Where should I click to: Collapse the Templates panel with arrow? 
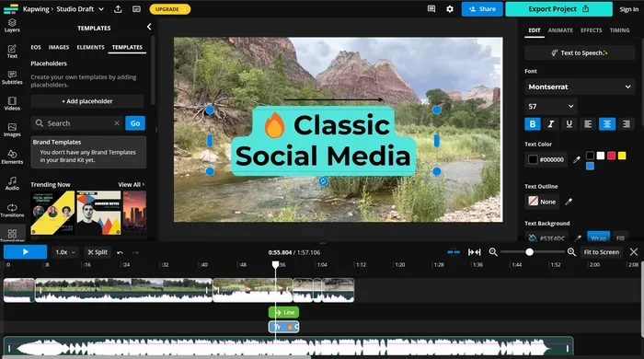pos(149,27)
